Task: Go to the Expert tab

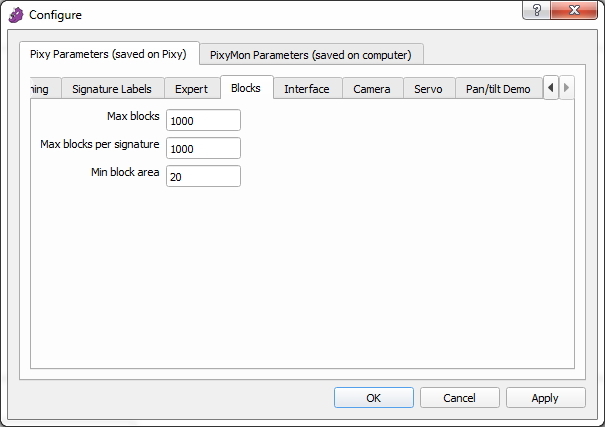Action: point(191,89)
